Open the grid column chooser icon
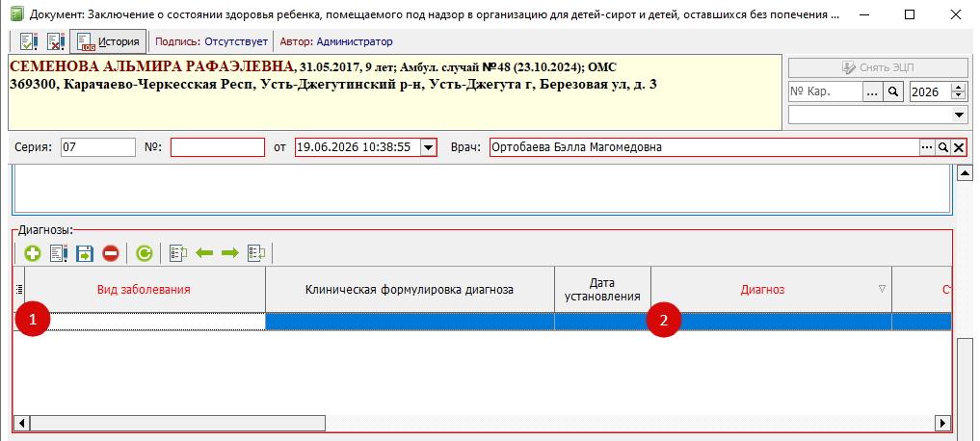 pos(18,289)
